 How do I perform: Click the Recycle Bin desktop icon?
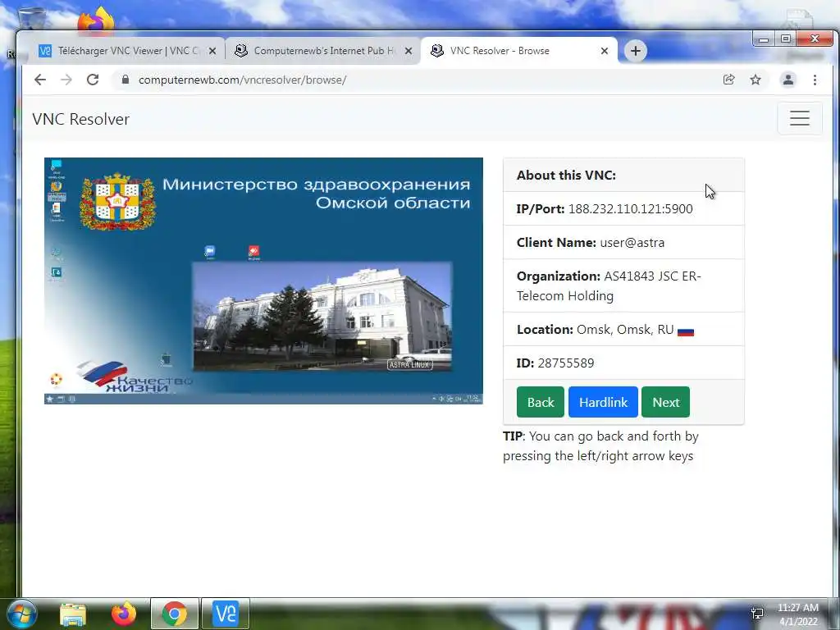point(32,18)
